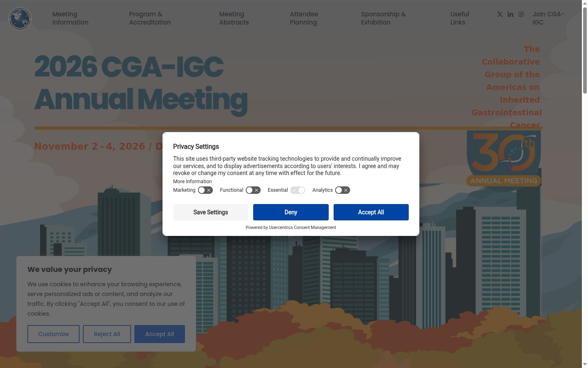
Task: Turn on the Analytics consent switch
Action: click(343, 190)
